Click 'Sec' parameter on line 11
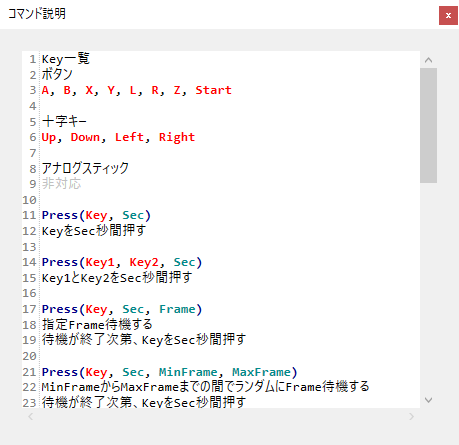 pyautogui.click(x=133, y=215)
